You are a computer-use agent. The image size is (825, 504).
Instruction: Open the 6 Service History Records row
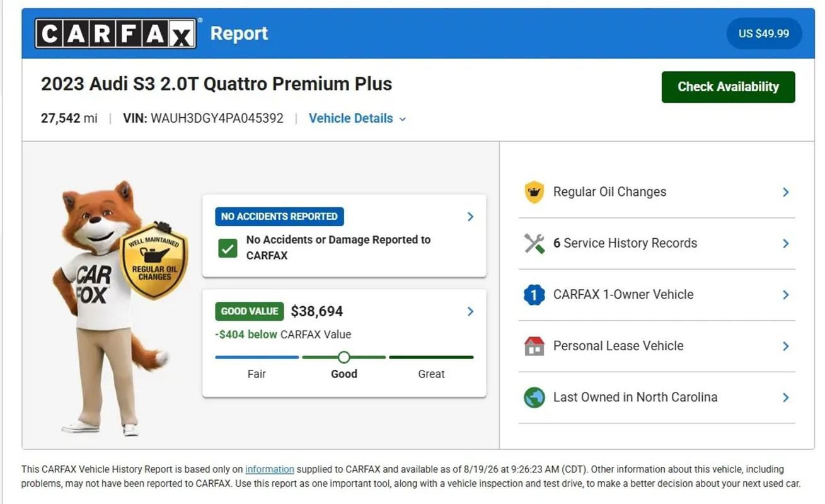[657, 243]
